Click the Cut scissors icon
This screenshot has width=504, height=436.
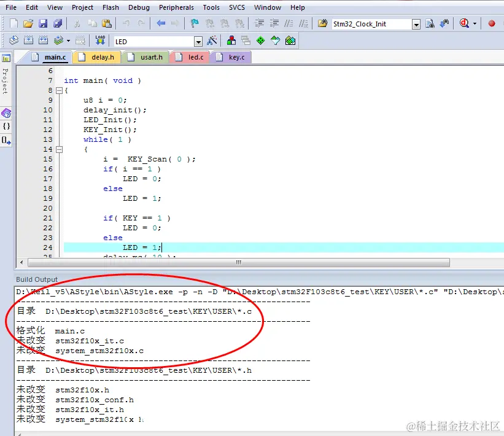coord(77,23)
